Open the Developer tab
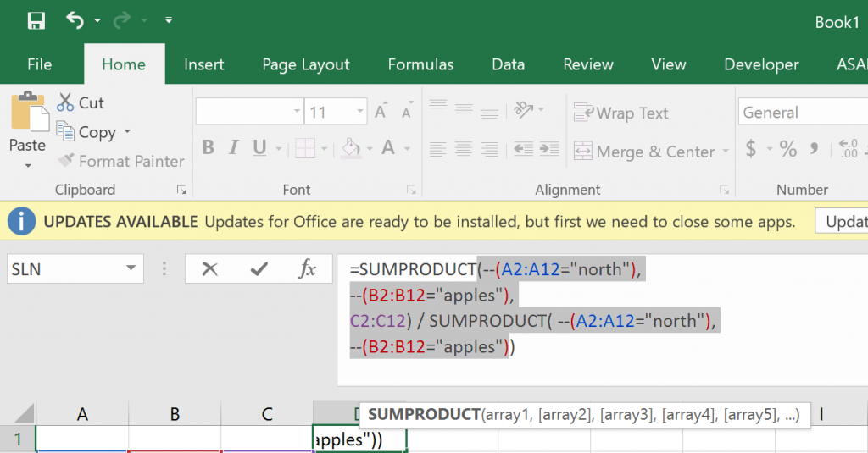The image size is (868, 453). coord(761,64)
